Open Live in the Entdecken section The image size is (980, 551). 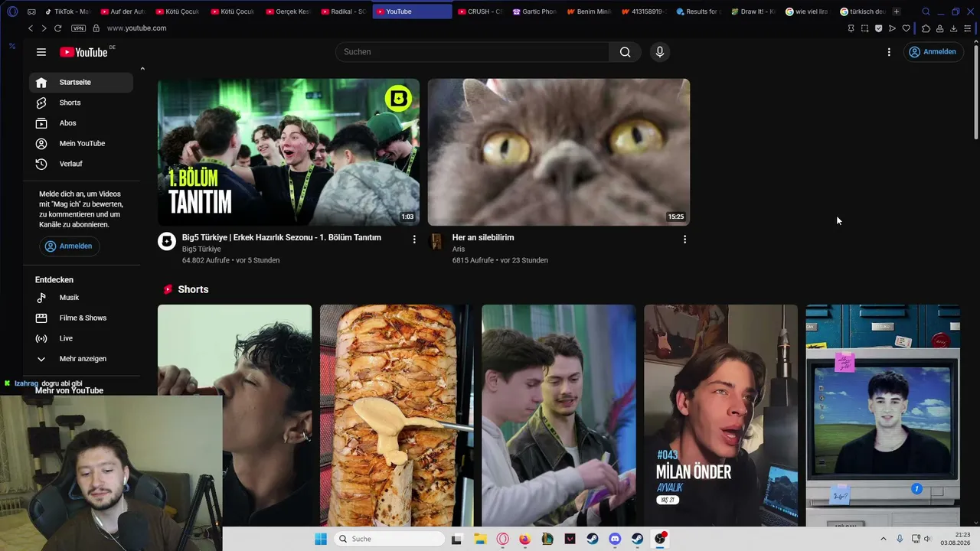(x=81, y=338)
